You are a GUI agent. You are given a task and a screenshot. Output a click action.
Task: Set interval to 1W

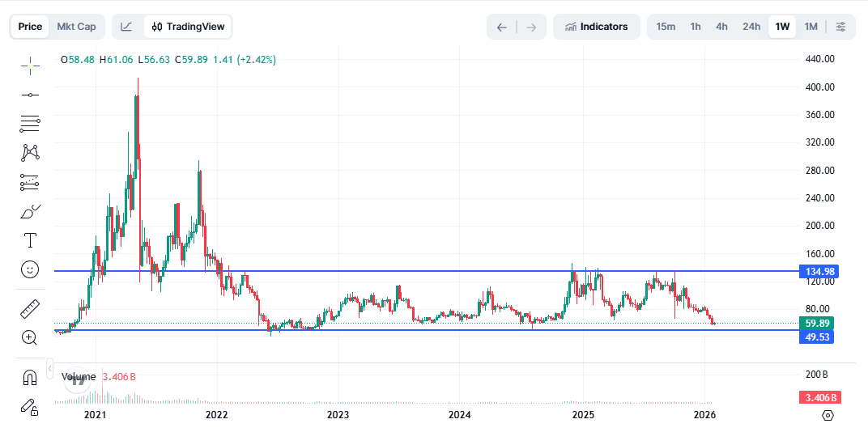[x=782, y=27]
